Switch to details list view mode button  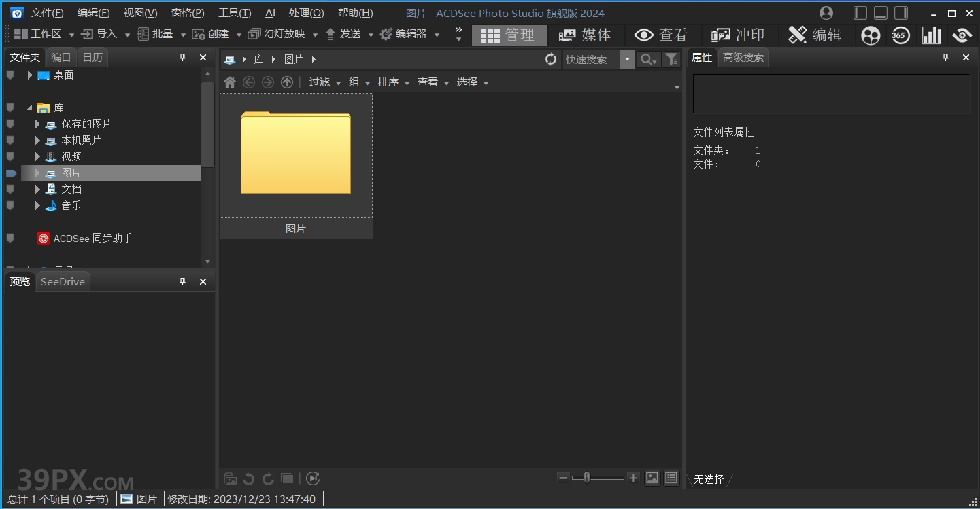tap(671, 478)
